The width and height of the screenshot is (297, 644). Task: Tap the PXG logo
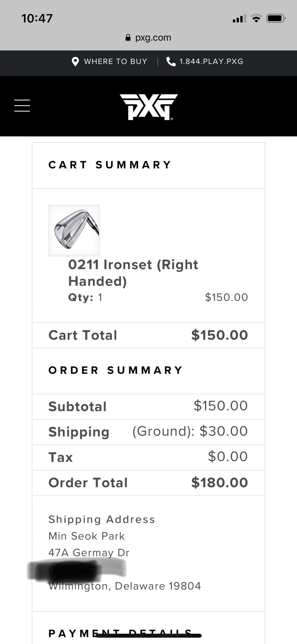pos(148,107)
